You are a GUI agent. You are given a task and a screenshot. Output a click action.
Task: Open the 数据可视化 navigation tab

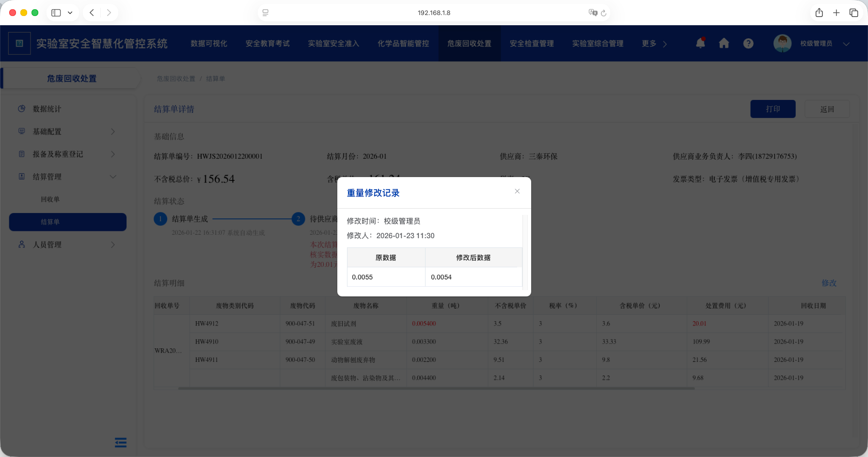pos(209,44)
